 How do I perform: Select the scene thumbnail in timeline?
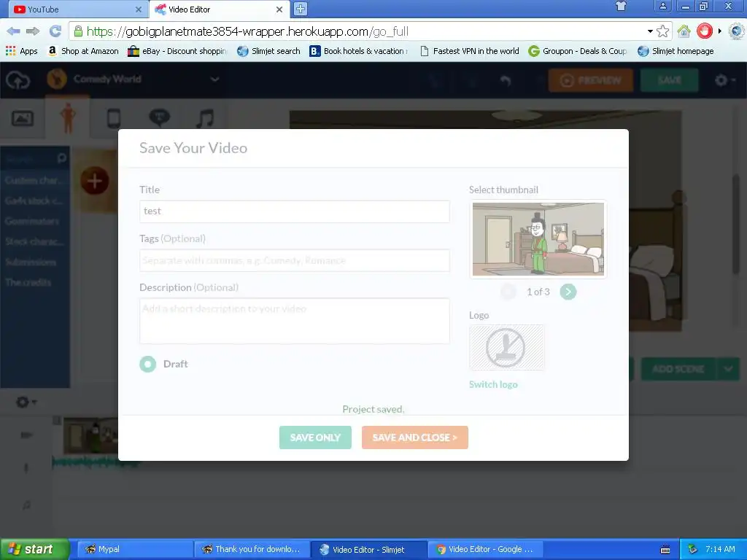tap(90, 435)
